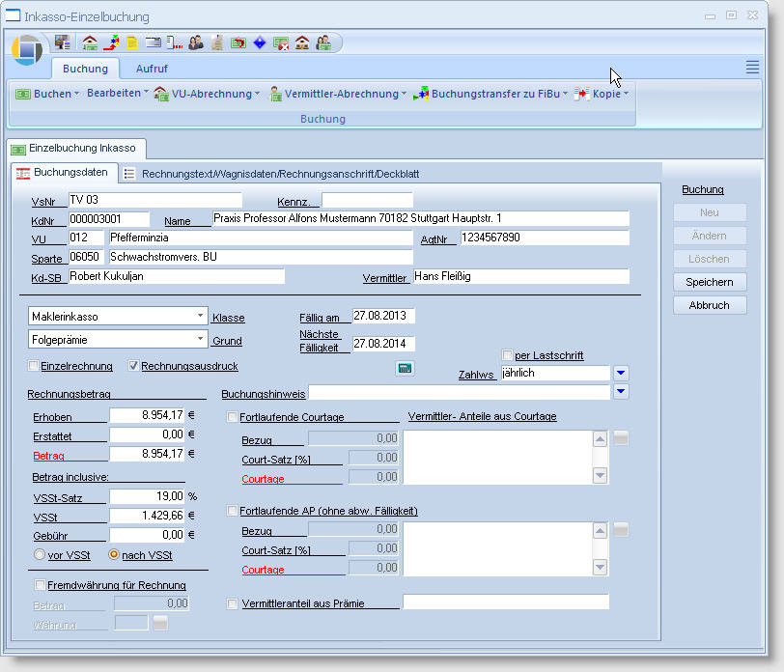Open the Maklerinkasso Klasse dropdown
Viewport: 784px width, 672px height.
pyautogui.click(x=200, y=316)
